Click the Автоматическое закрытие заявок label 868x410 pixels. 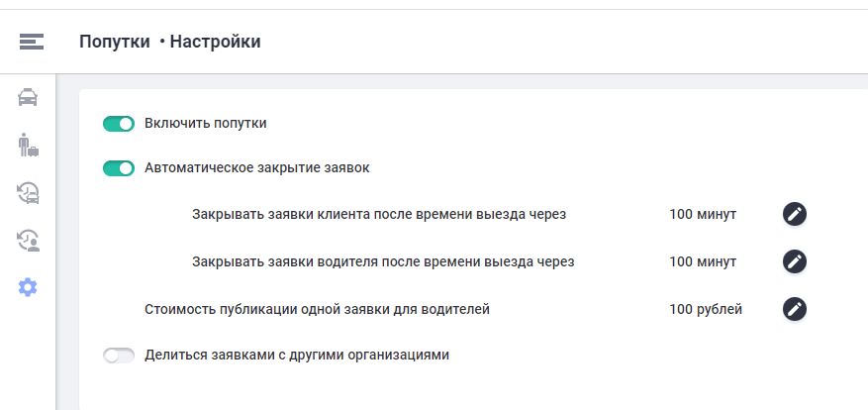coord(256,168)
